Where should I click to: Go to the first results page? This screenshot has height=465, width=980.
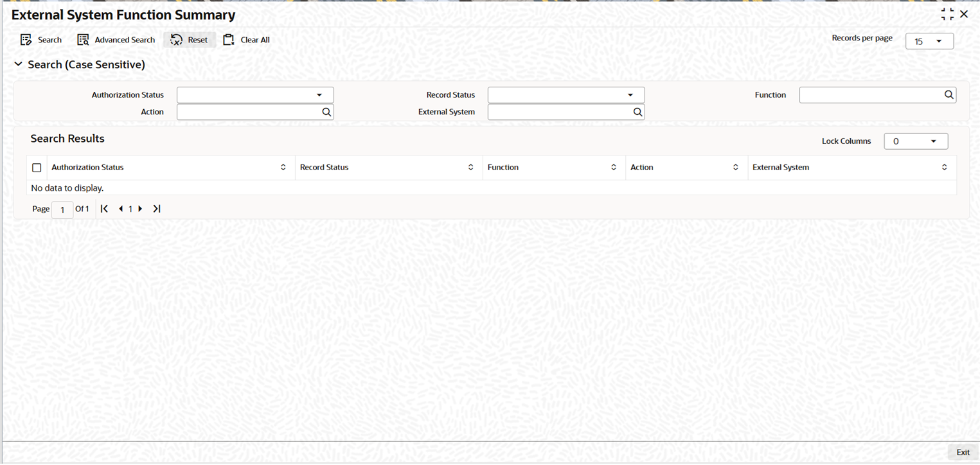click(x=104, y=209)
